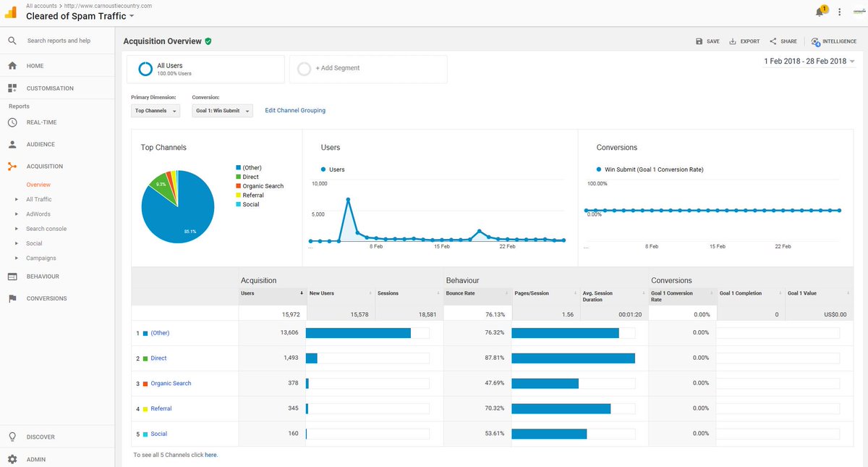Click the Search reports and help field
This screenshot has width=868, height=467.
point(59,41)
